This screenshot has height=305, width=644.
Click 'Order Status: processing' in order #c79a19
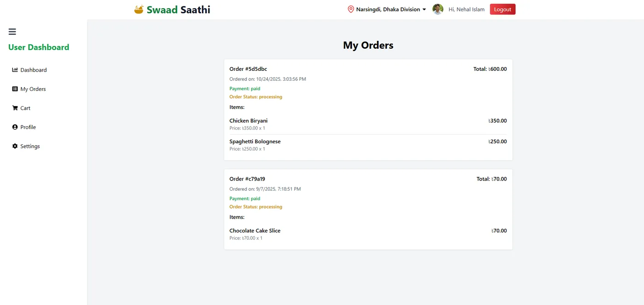pyautogui.click(x=256, y=207)
